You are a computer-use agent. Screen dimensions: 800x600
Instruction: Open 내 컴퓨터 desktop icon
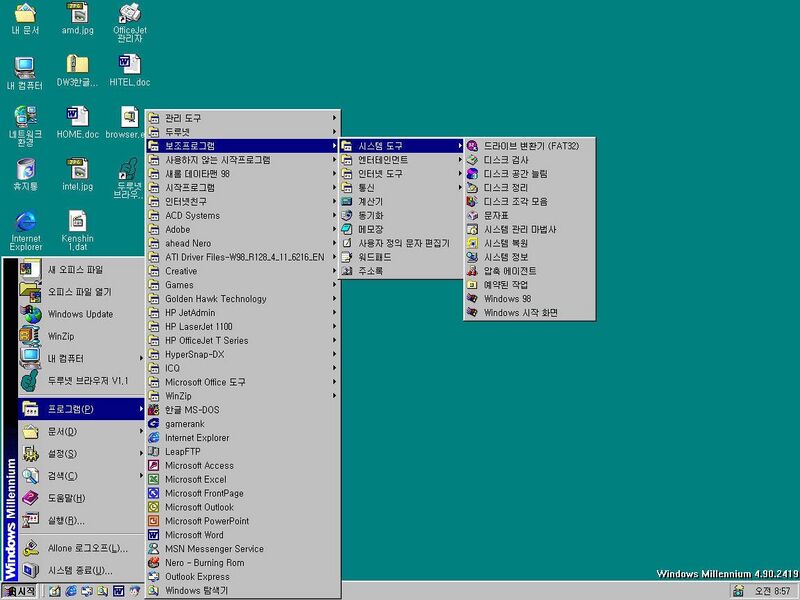tap(25, 73)
